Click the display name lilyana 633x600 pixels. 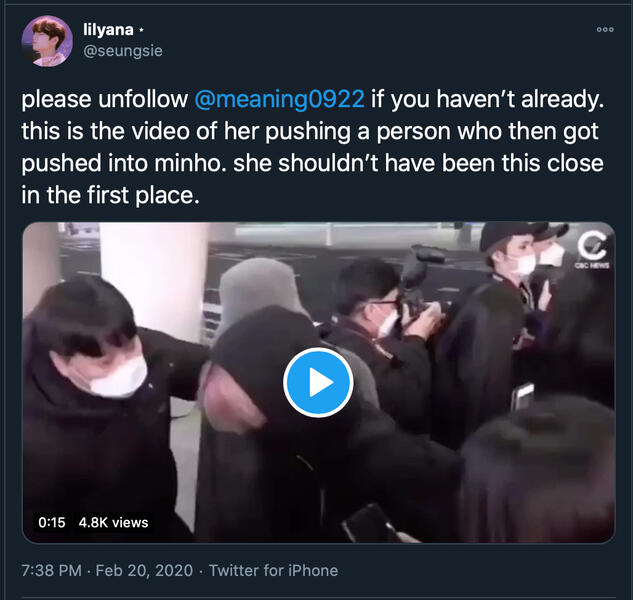(x=108, y=30)
